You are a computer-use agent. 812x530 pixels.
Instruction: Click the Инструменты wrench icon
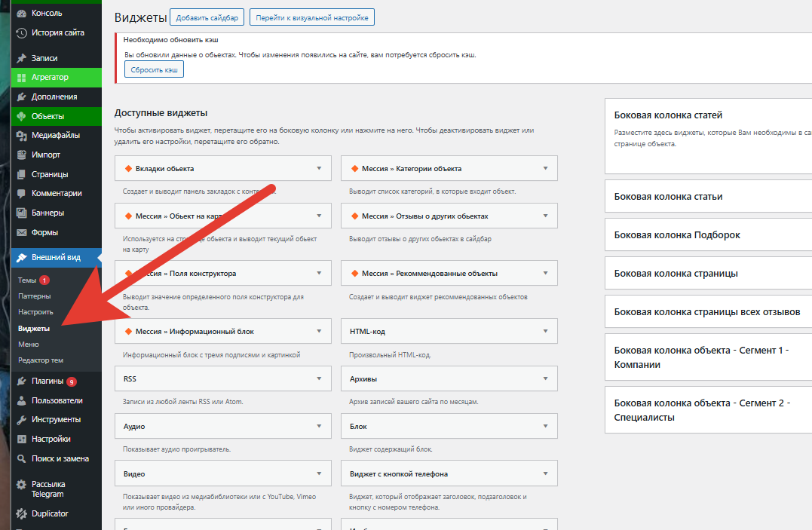pos(21,420)
